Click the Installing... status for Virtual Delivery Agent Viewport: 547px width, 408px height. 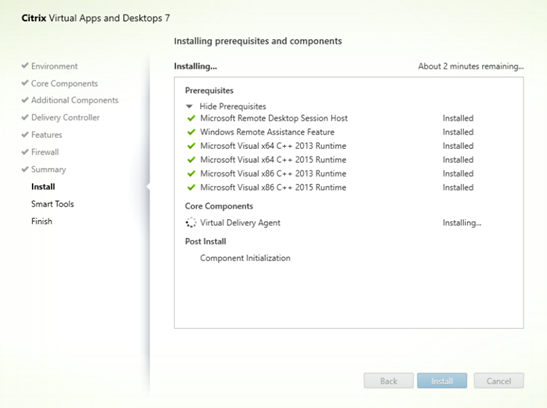click(462, 223)
